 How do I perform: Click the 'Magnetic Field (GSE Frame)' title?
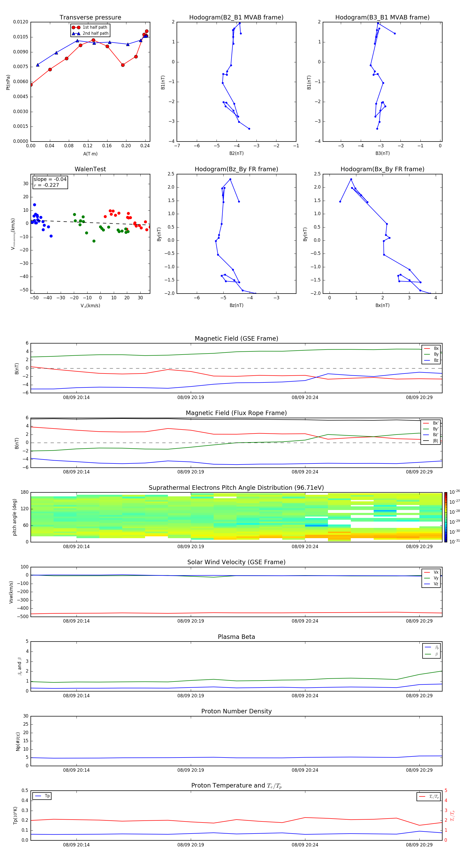click(x=236, y=339)
